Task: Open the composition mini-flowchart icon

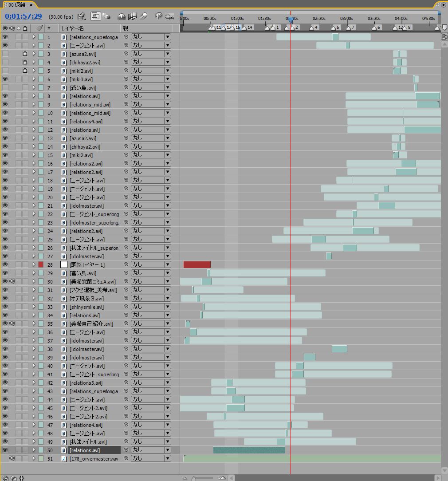Action: coord(82,16)
